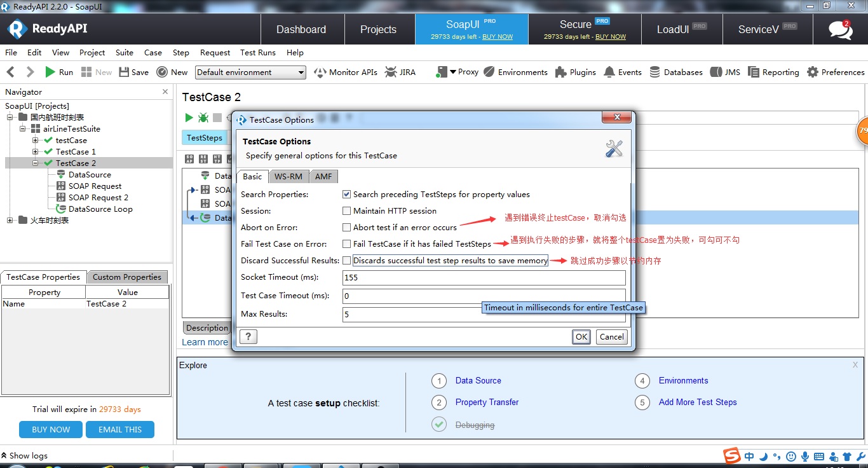Image resolution: width=868 pixels, height=468 pixels.
Task: Collapse the TestCase 2 tree node
Action: [36, 163]
